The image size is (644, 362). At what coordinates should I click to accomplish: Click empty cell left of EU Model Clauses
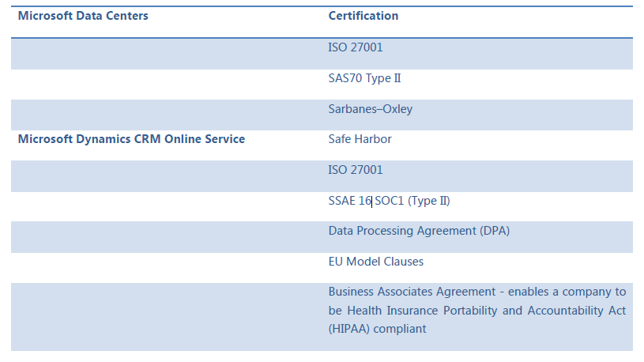167,268
